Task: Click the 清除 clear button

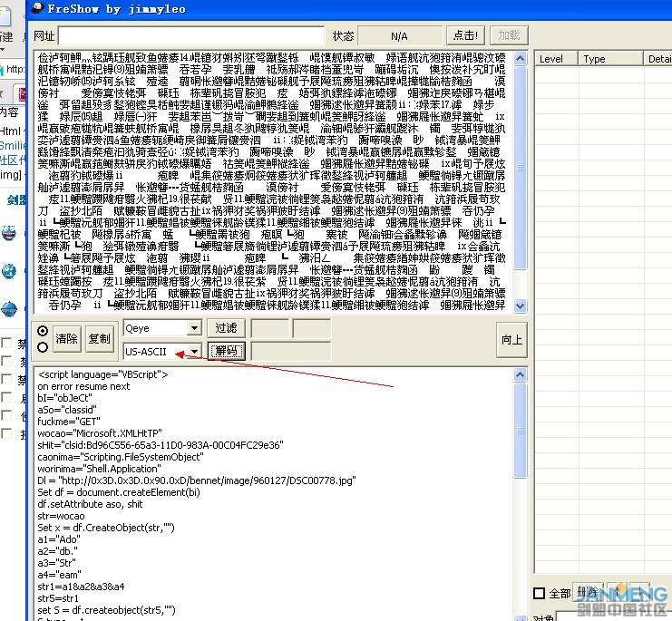Action: click(66, 339)
